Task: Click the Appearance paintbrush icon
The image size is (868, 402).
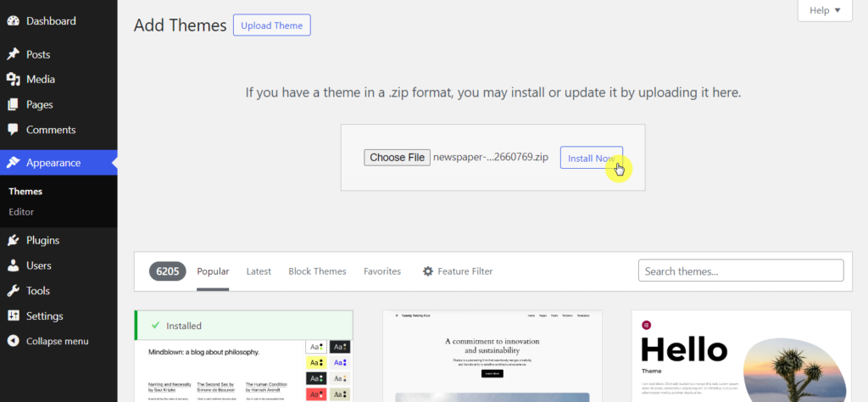Action: pyautogui.click(x=14, y=163)
